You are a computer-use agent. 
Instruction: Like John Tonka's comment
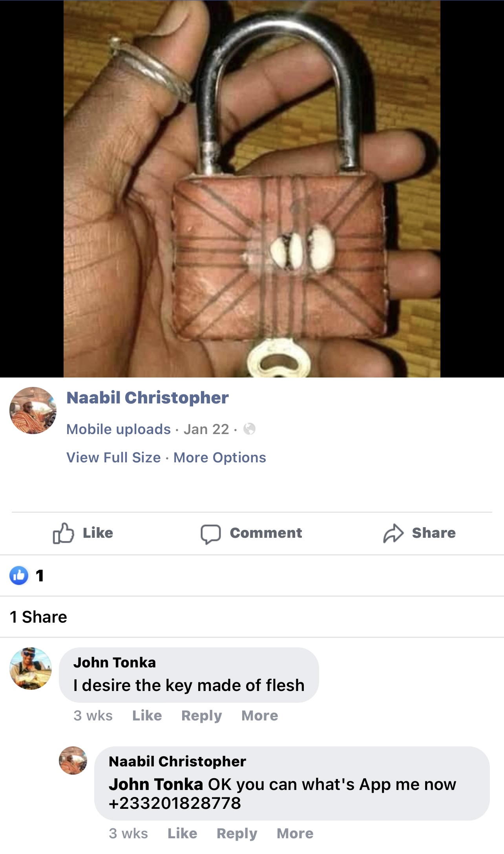point(147,715)
